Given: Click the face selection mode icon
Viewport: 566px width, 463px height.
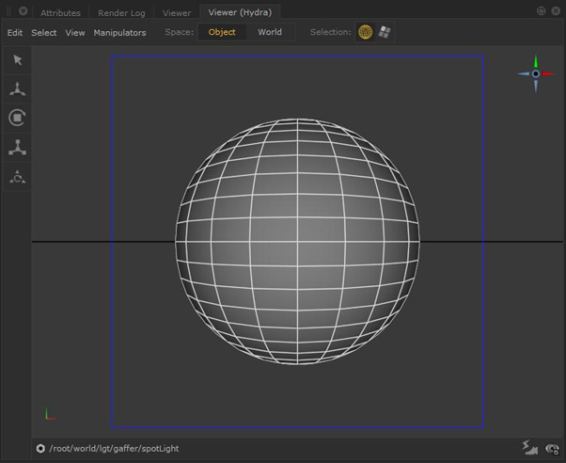Looking at the screenshot, I should click(384, 32).
